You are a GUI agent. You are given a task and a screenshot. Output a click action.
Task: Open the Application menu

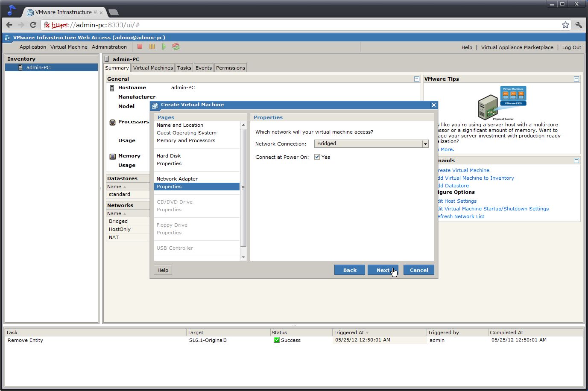click(33, 47)
